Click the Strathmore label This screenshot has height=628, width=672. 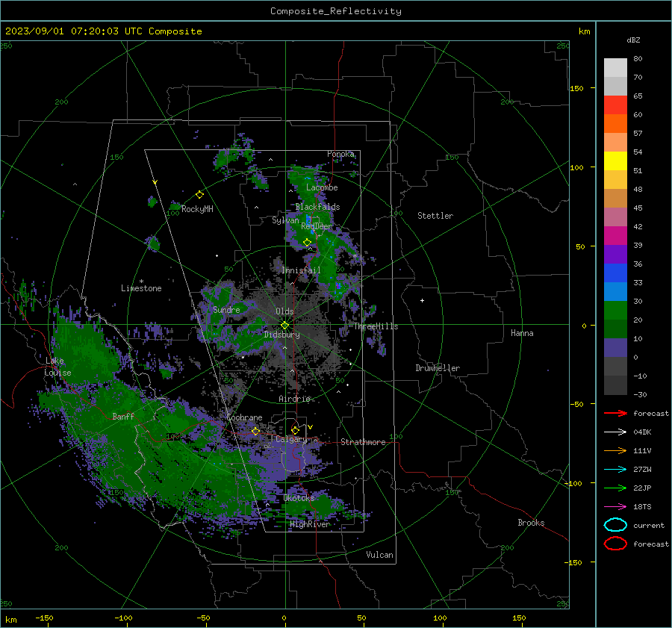tap(363, 442)
